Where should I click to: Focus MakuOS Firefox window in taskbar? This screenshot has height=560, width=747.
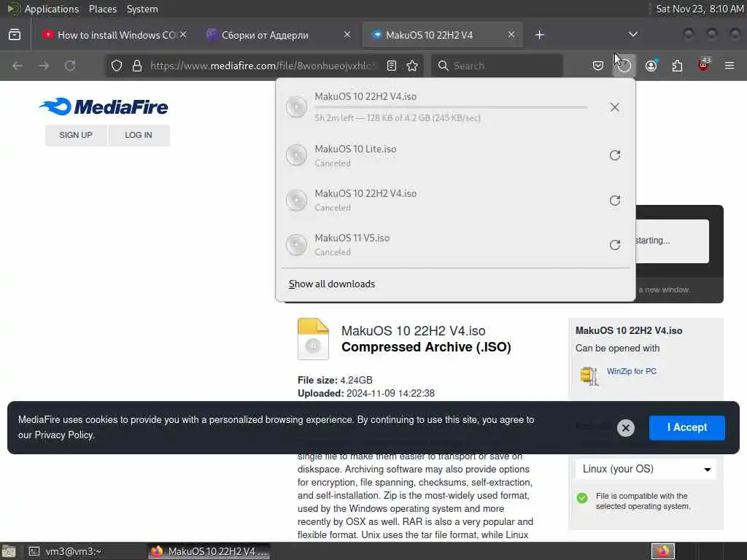[209, 551]
